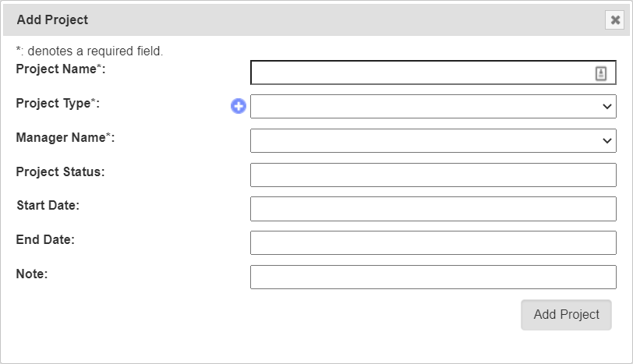The image size is (633, 364).
Task: Select the End Date input box
Action: coord(433,243)
